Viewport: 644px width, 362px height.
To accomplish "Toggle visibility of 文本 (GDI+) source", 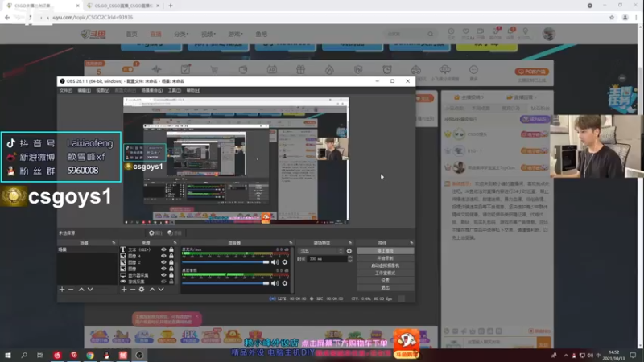I will [x=163, y=249].
